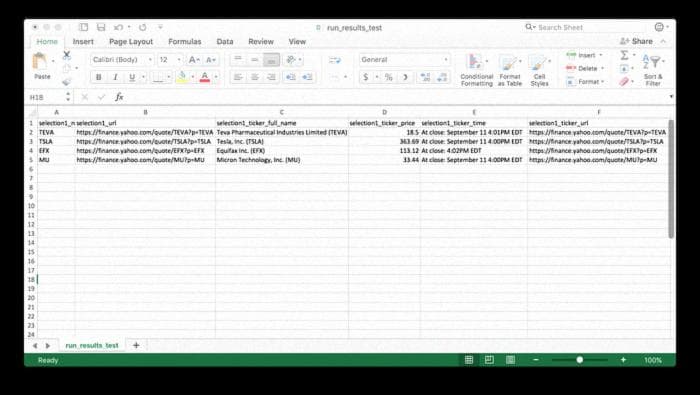700x395 pixels.
Task: Open Cell Styles gallery
Action: coord(539,70)
